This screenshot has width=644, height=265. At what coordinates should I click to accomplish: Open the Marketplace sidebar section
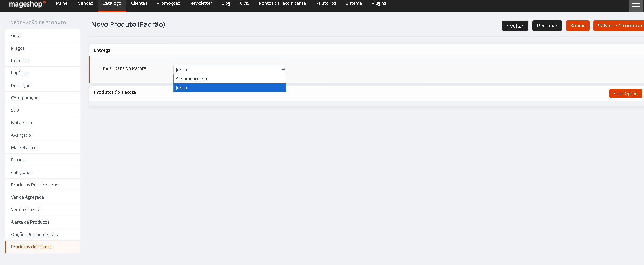pyautogui.click(x=43, y=148)
